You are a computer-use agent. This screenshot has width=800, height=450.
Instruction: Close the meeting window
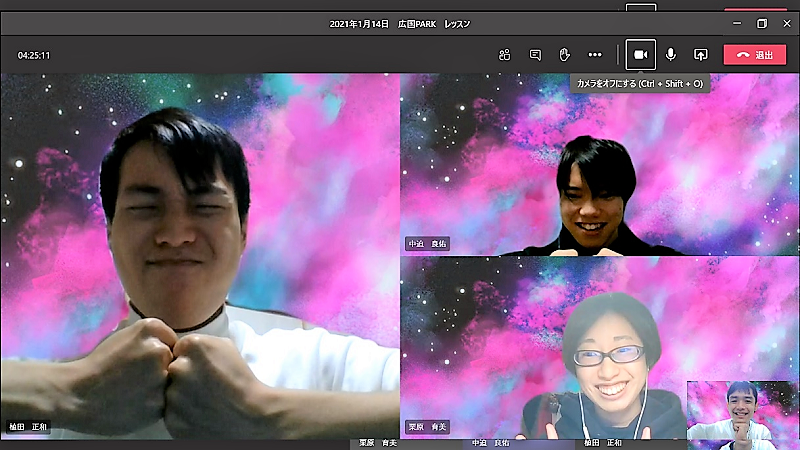coord(787,23)
